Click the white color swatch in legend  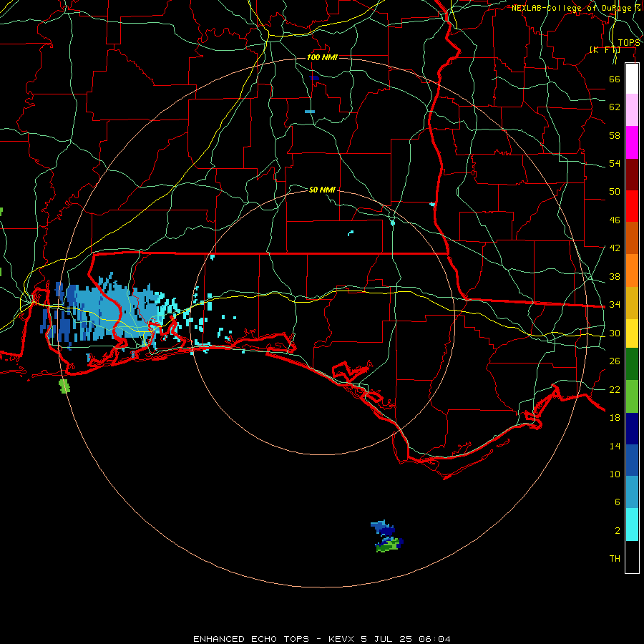[x=632, y=79]
